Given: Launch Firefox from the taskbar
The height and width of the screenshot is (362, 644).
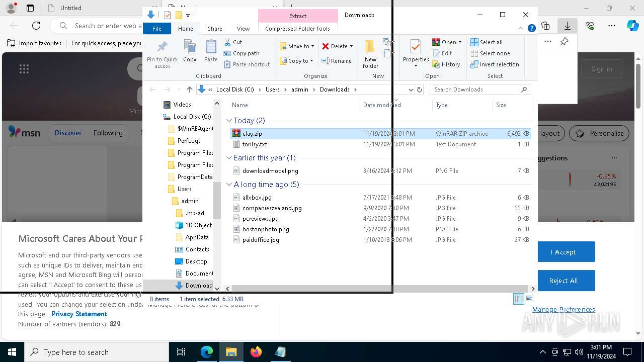Looking at the screenshot, I should pyautogui.click(x=256, y=352).
